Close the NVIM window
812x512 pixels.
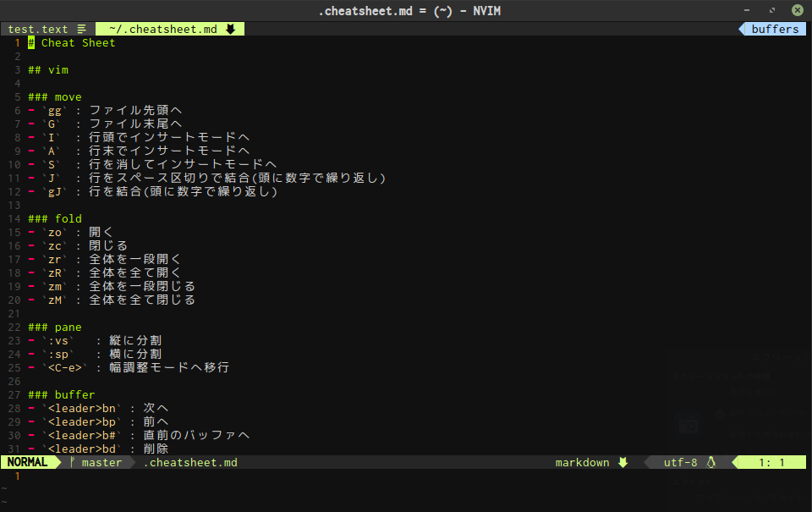[798, 10]
